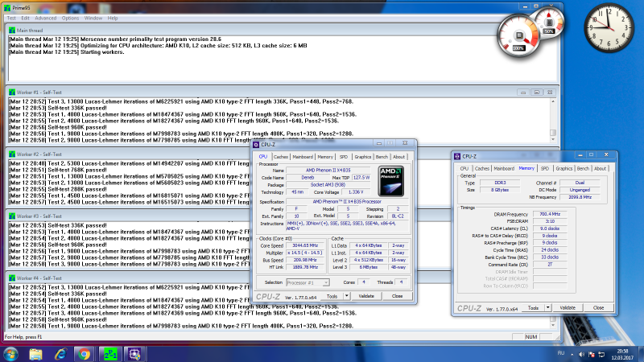Image resolution: width=644 pixels, height=362 pixels.
Task: Open Windows Explorer from the taskbar
Action: [35, 352]
